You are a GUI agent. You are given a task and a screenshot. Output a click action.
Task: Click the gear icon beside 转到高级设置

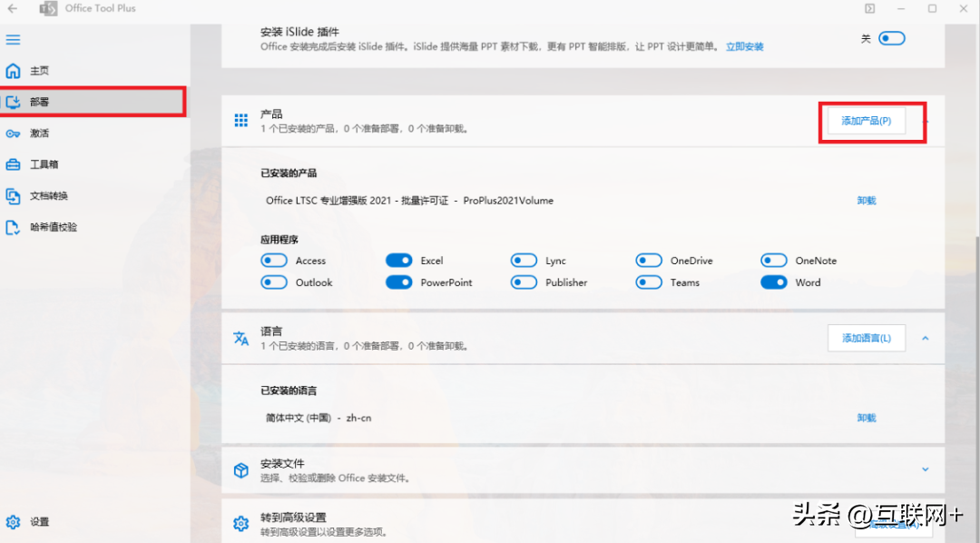(x=241, y=524)
